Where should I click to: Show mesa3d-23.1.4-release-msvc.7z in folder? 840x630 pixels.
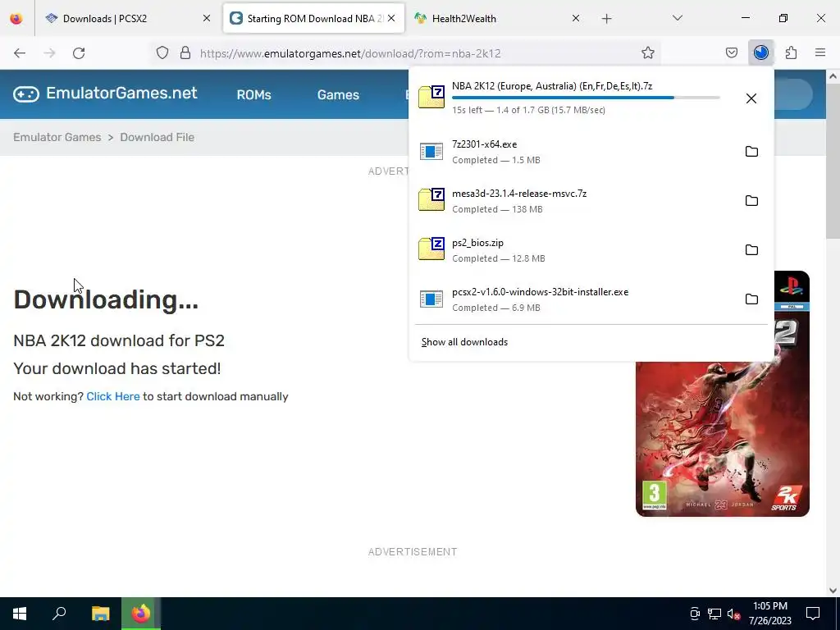click(751, 201)
